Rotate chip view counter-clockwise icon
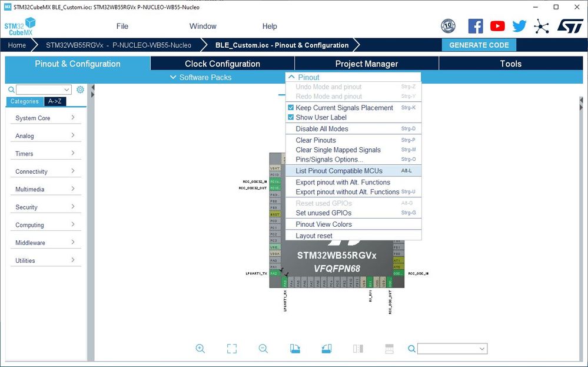588x367 pixels. (327, 349)
